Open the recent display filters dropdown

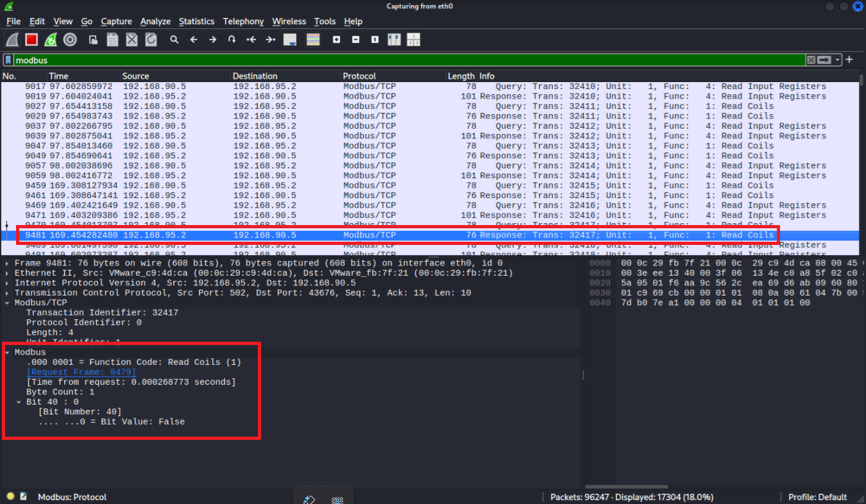point(838,60)
